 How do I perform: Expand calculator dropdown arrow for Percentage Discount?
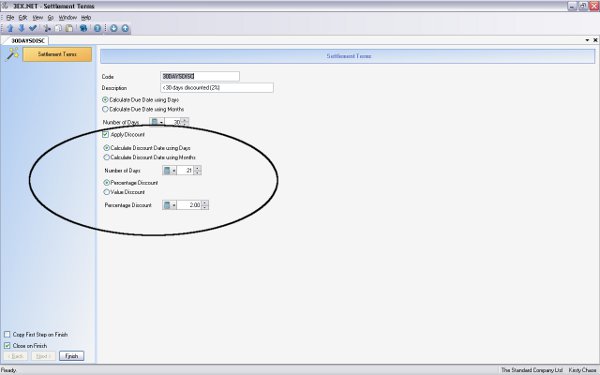click(x=173, y=205)
